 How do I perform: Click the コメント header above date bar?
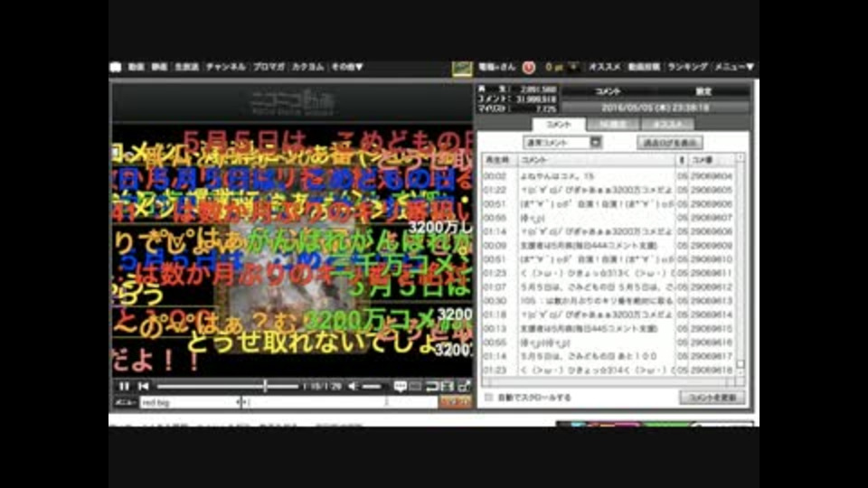pyautogui.click(x=608, y=91)
